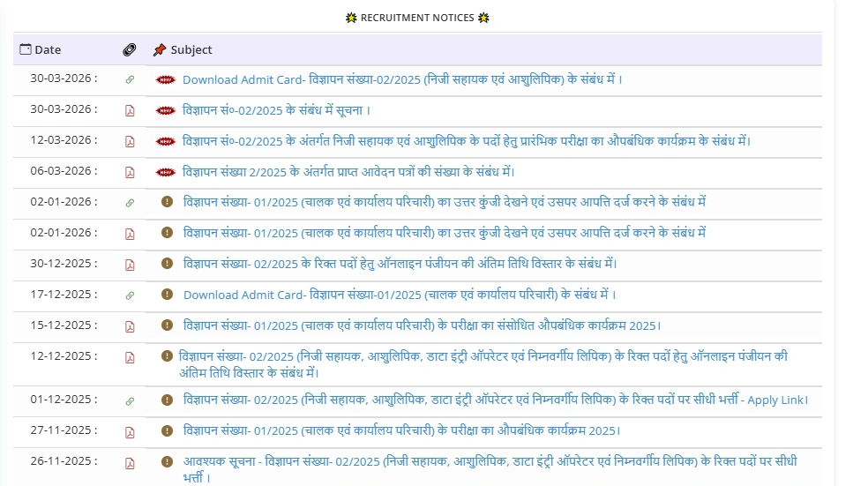Open PDF icon for 15-12-2025 revised schedule
The height and width of the screenshot is (486, 868).
130,326
